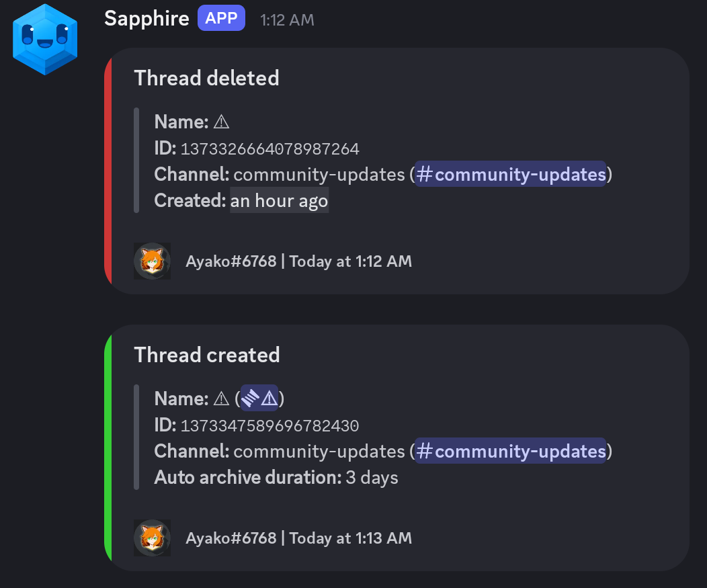Screen dimensions: 707x588
Task: Click the warning emoji in deleted thread name
Action: [222, 122]
